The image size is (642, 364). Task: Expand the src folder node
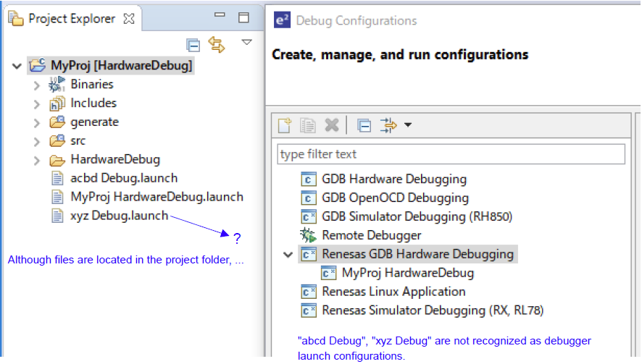(x=37, y=141)
